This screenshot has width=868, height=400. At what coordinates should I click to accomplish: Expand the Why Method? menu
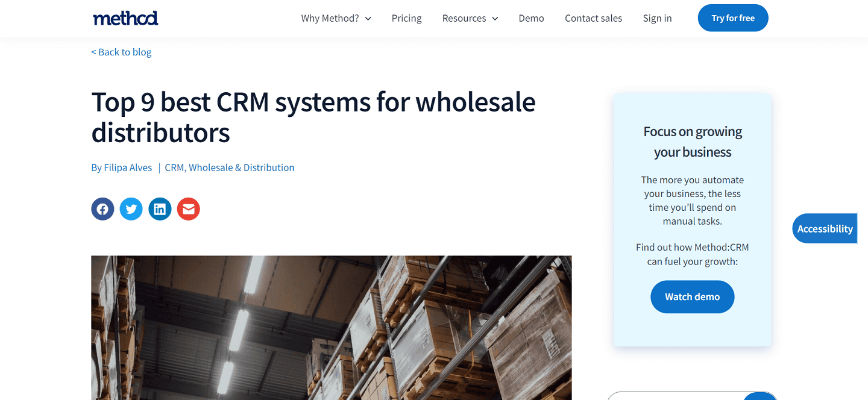331,18
